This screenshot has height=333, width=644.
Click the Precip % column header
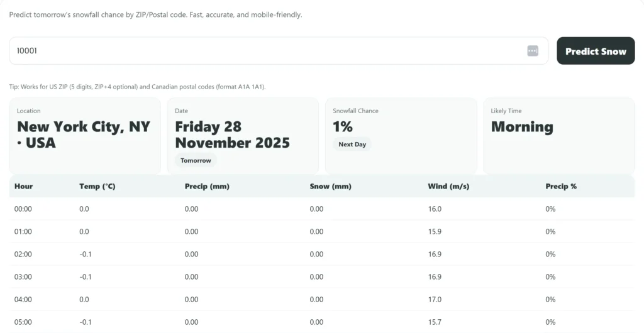click(x=561, y=187)
